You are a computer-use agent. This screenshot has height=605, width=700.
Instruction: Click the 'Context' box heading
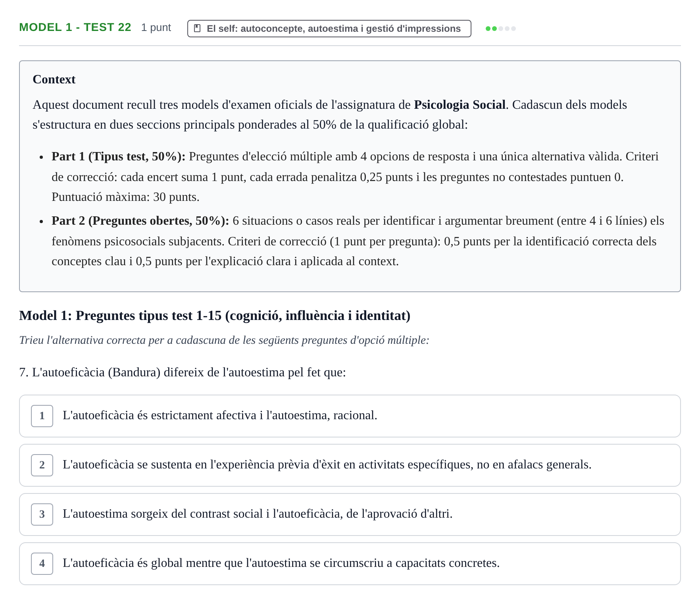(54, 79)
